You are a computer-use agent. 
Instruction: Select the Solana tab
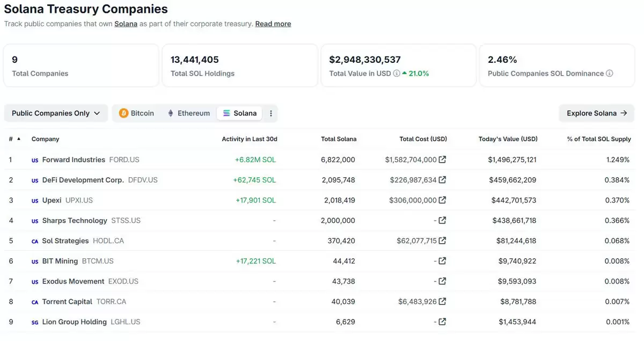(x=239, y=113)
